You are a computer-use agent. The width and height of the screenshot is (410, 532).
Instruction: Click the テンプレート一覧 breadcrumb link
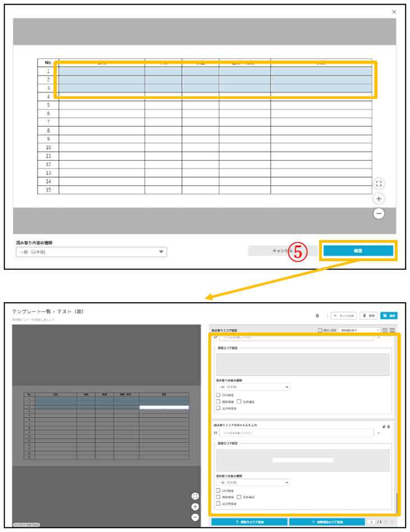[30, 311]
